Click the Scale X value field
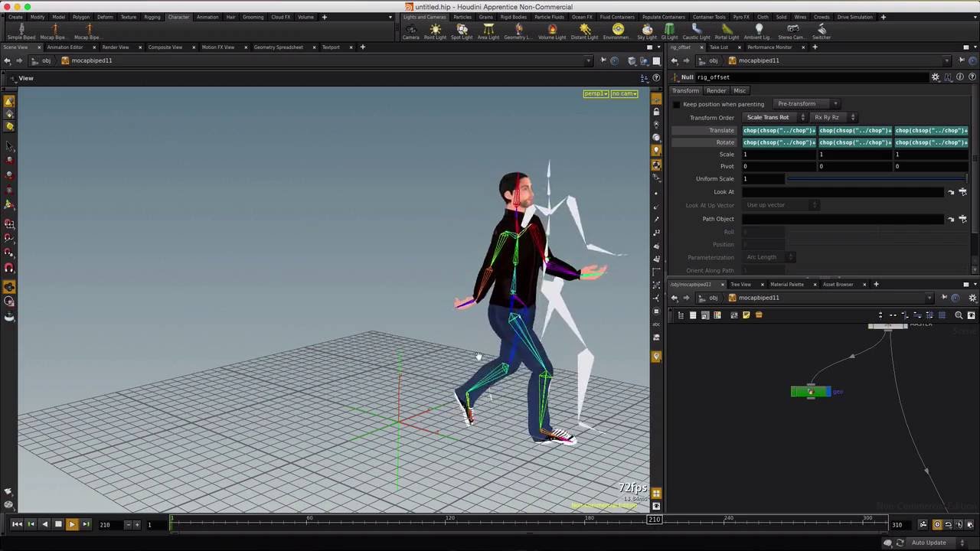 click(779, 155)
